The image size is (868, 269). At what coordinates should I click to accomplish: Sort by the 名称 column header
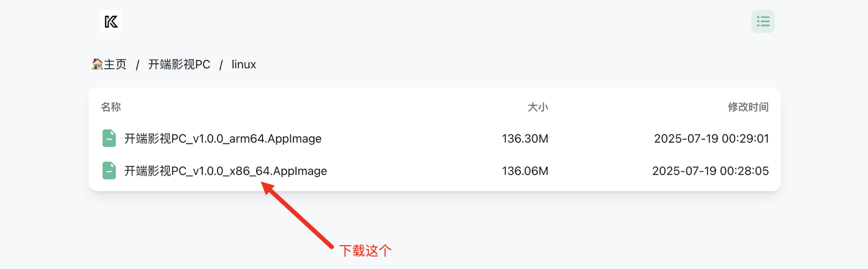pos(111,107)
